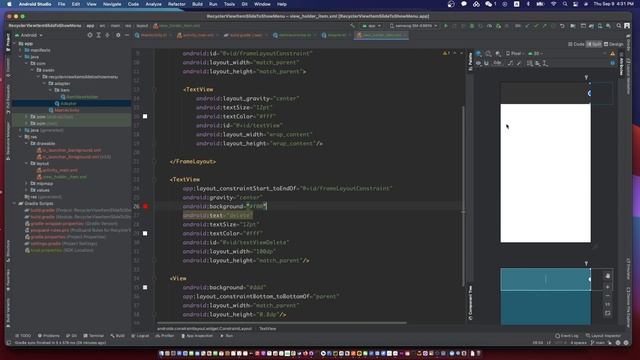The height and width of the screenshot is (360, 640).
Task: Click the Make Project hammer icon
Action: click(x=352, y=26)
